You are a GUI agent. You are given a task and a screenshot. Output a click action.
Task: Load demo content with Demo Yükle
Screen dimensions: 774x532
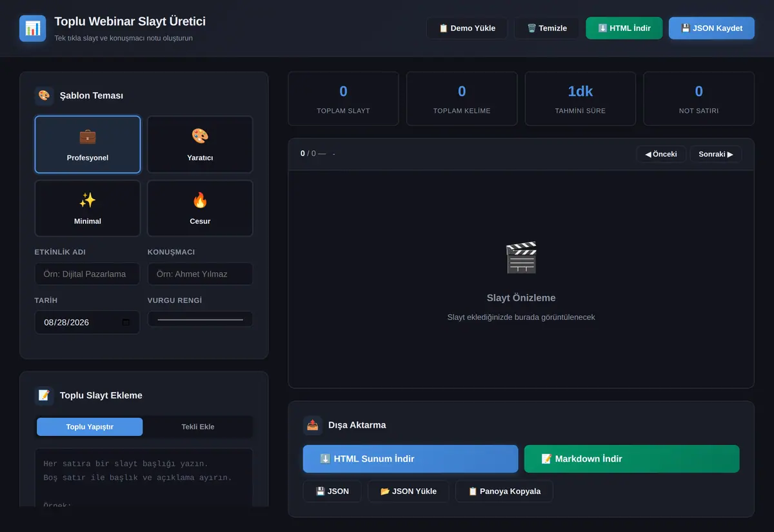point(467,28)
